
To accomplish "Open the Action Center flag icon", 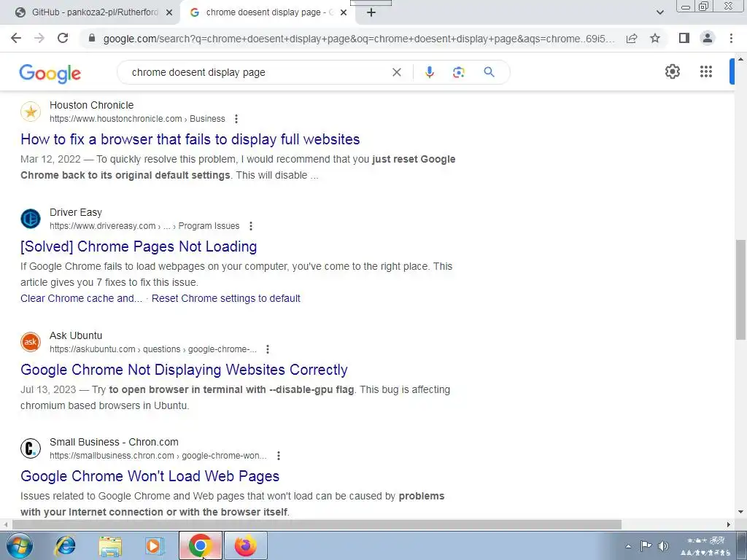I will click(646, 546).
